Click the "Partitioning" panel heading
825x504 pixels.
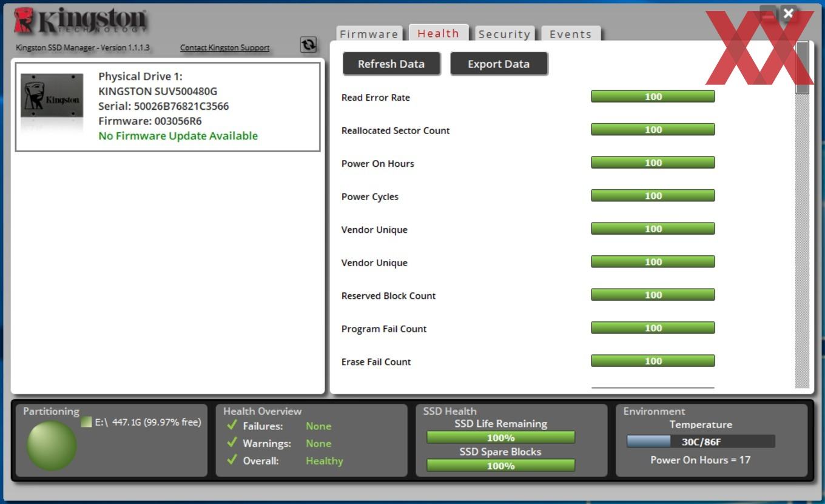click(51, 411)
